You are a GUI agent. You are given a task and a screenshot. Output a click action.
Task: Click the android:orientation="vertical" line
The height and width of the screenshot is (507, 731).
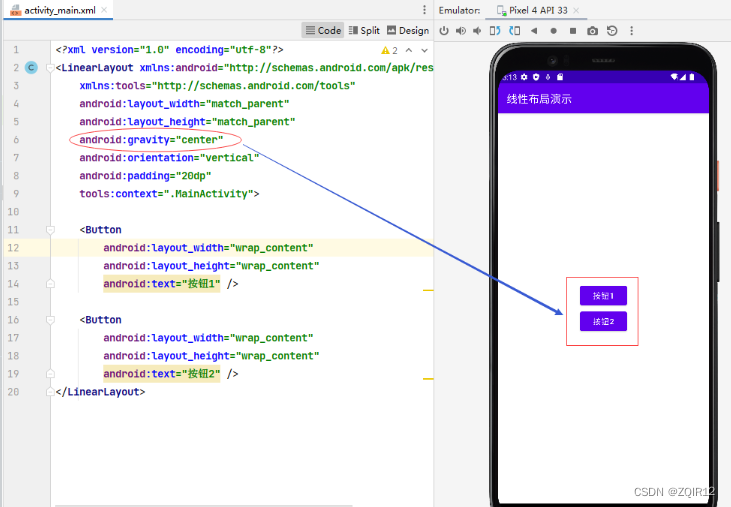[x=169, y=158]
